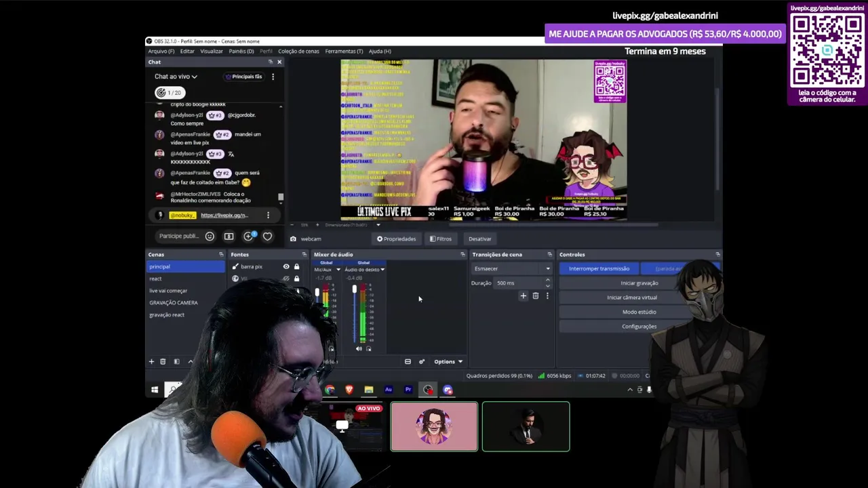Open Painéis menu
This screenshot has height=488, width=868.
pyautogui.click(x=241, y=52)
